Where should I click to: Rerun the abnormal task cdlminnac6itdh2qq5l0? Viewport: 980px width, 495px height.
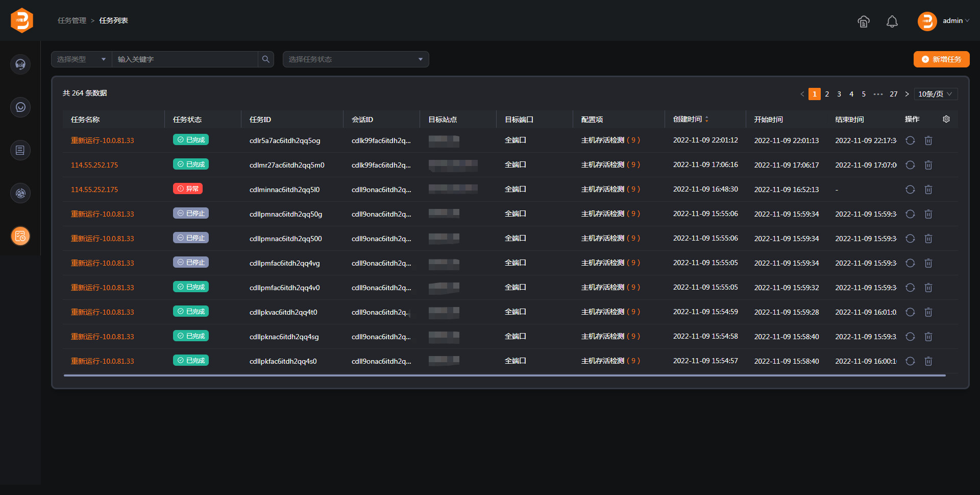[910, 190]
